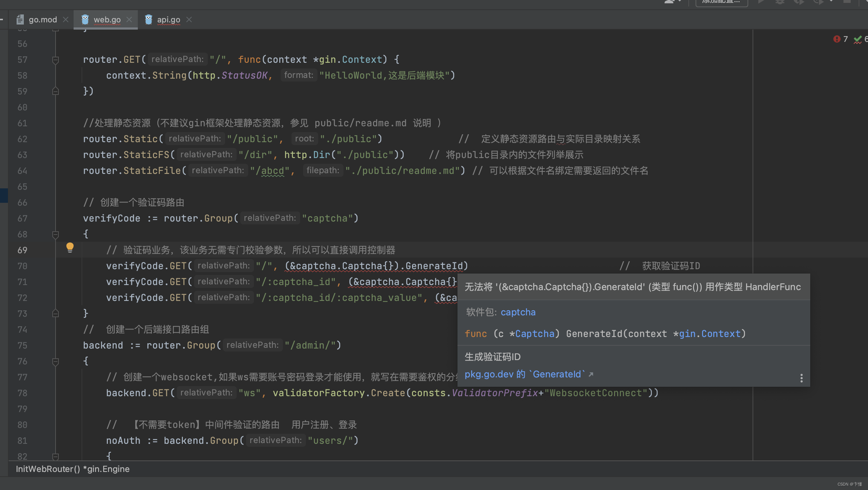
Task: Collapse the backend block at line 76
Action: point(56,362)
